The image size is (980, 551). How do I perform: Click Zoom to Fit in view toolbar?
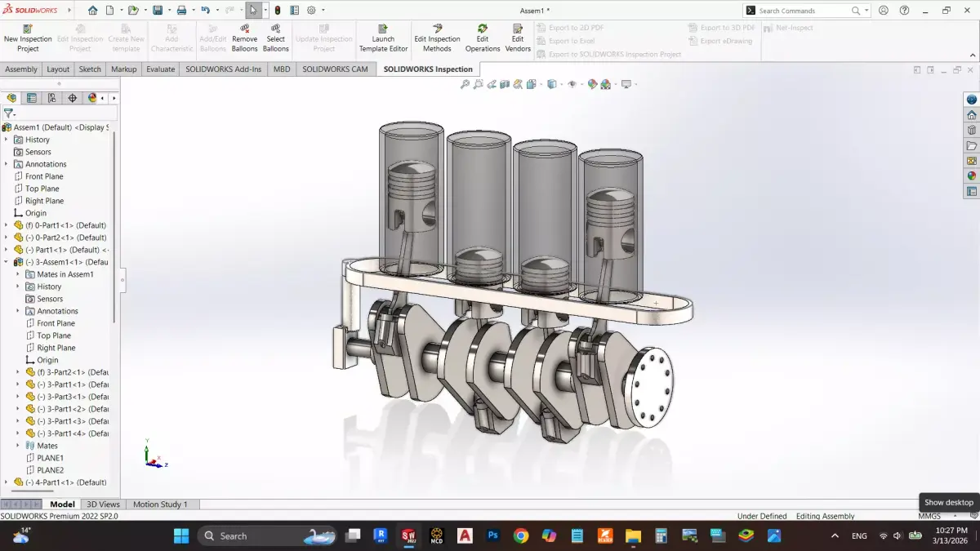coord(465,84)
